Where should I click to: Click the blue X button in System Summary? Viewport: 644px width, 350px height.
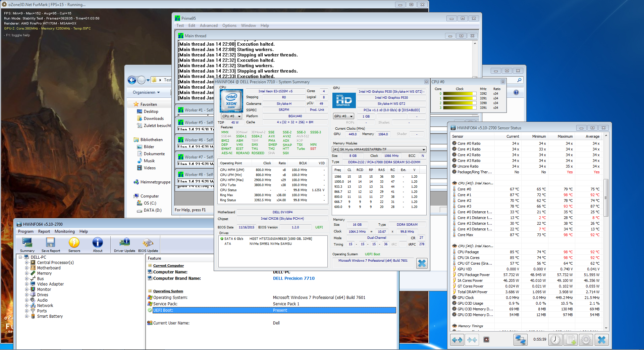coord(422,263)
